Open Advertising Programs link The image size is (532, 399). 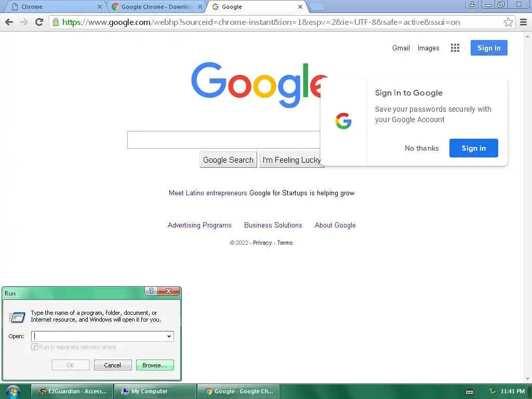[x=199, y=225]
